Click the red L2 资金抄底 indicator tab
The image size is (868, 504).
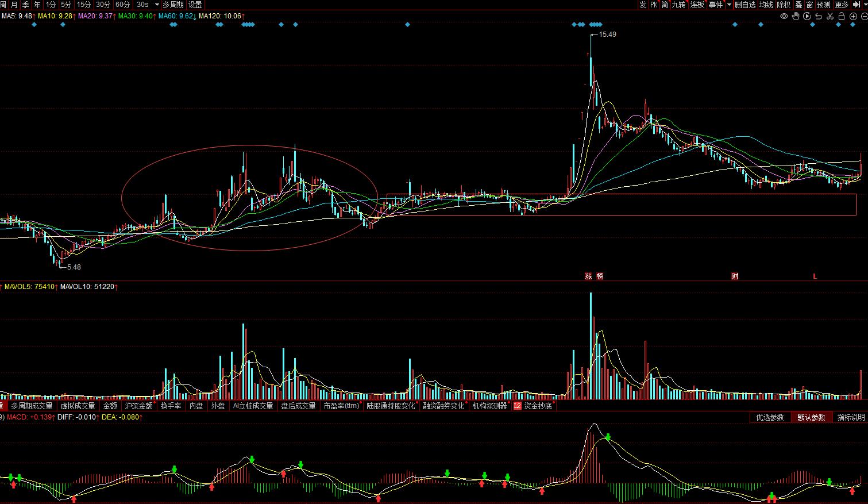tap(533, 406)
